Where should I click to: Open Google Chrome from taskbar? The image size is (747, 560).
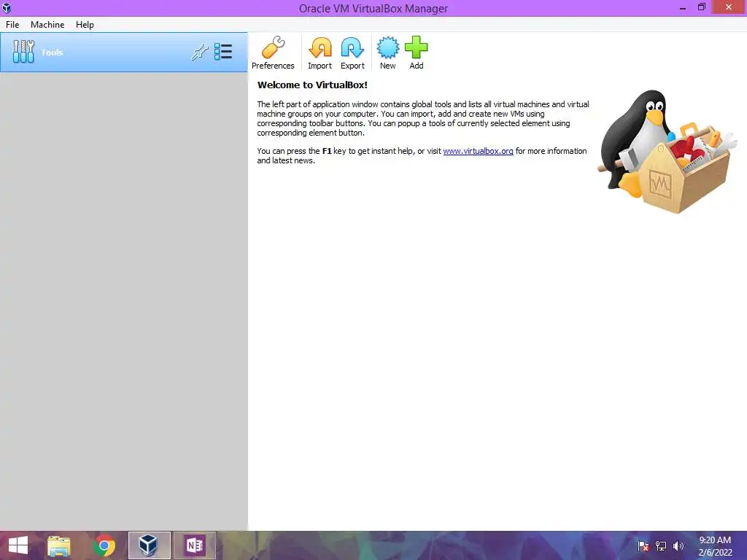(104, 545)
